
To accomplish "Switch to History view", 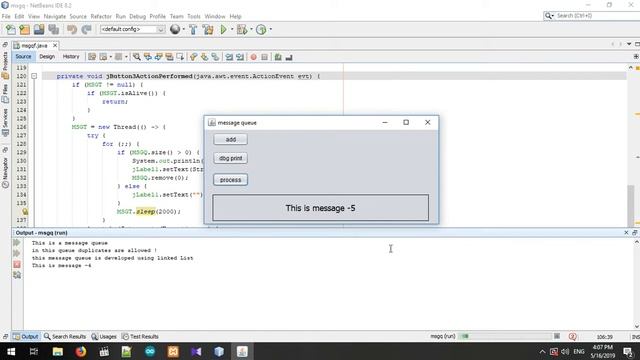I will [71, 57].
